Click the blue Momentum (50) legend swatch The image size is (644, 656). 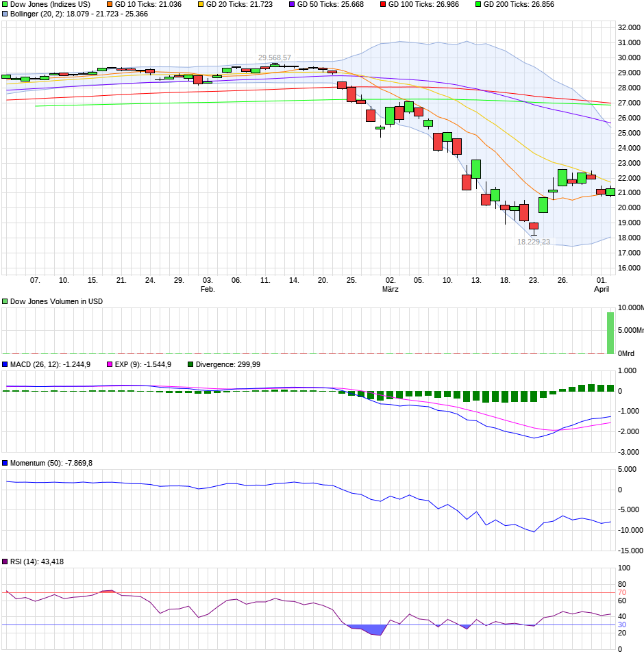(5, 463)
